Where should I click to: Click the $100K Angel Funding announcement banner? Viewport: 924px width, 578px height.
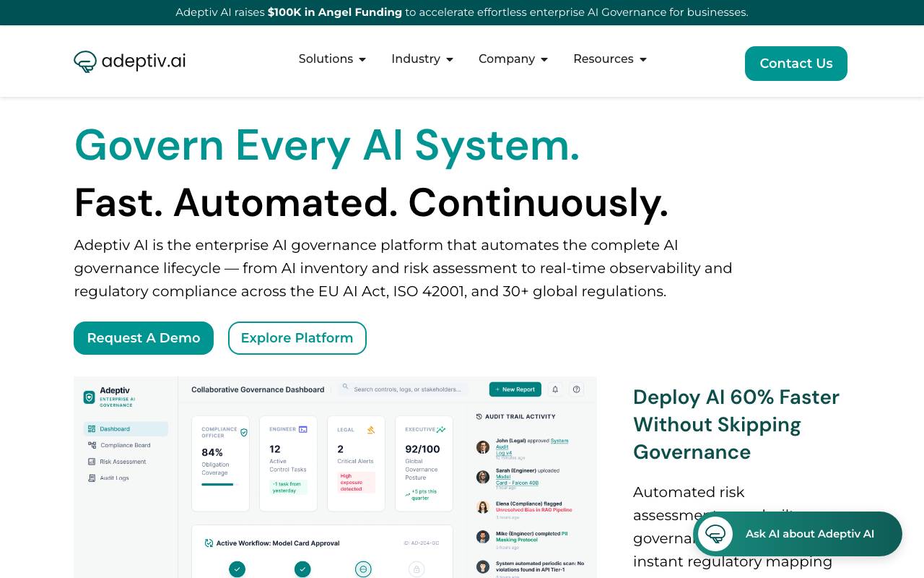(462, 12)
